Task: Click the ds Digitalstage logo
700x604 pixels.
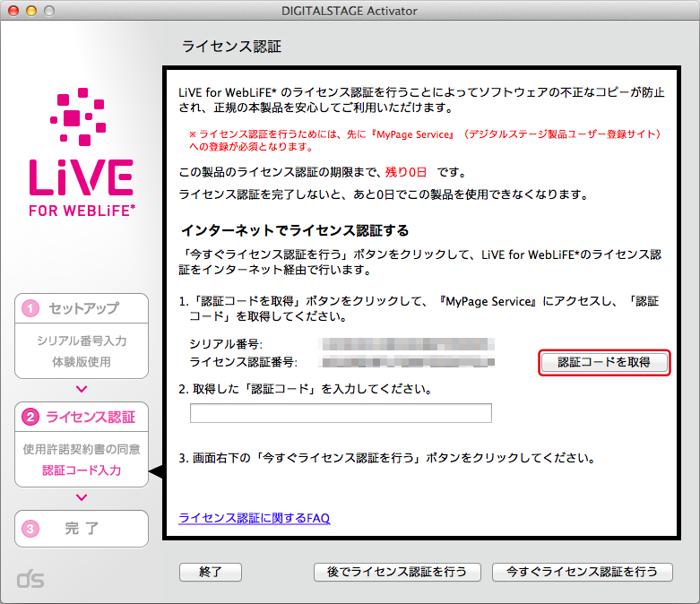Action: point(30,579)
